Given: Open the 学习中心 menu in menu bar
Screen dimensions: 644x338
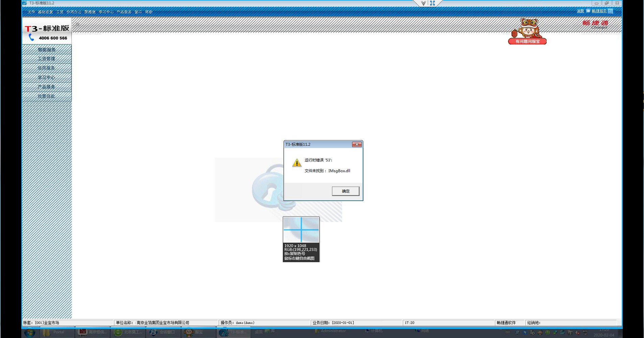Looking at the screenshot, I should (x=106, y=12).
